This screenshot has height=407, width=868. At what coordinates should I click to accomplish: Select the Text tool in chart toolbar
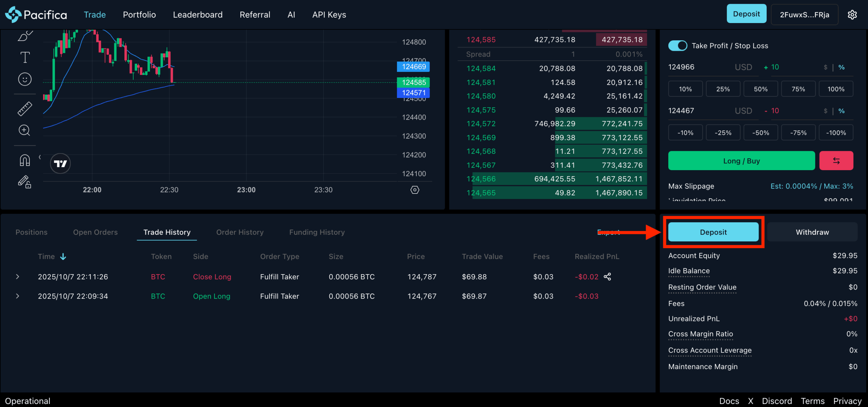[25, 57]
